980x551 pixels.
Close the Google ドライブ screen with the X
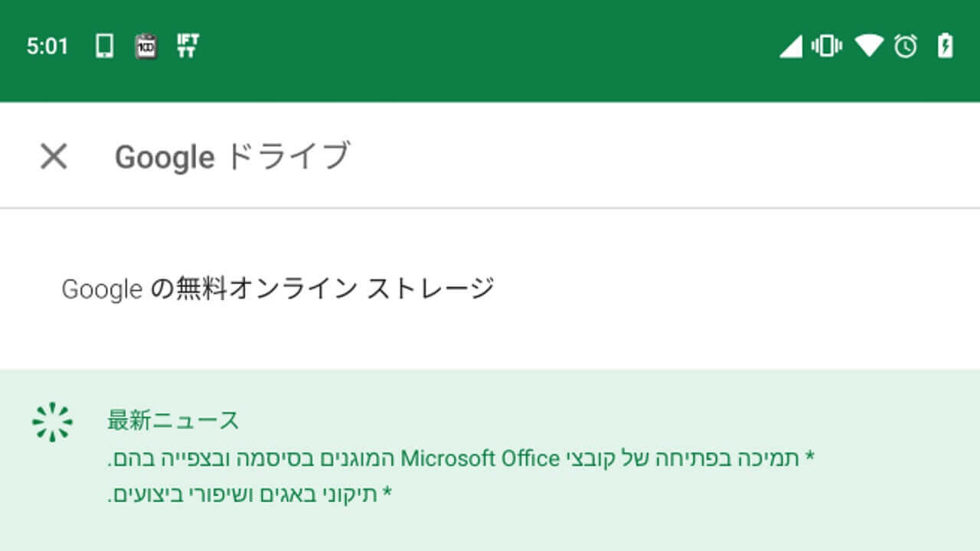[54, 157]
